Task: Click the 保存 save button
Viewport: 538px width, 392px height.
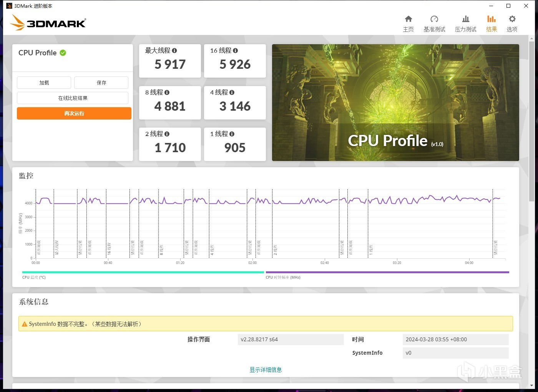Action: click(101, 83)
